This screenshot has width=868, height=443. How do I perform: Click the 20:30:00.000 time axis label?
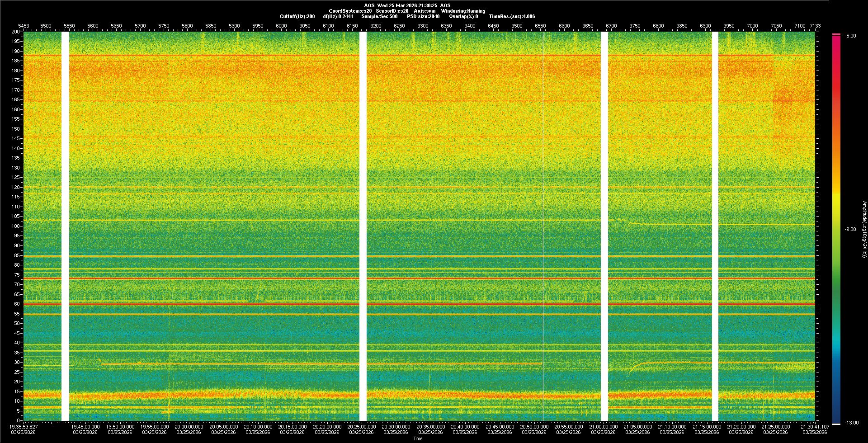396,426
